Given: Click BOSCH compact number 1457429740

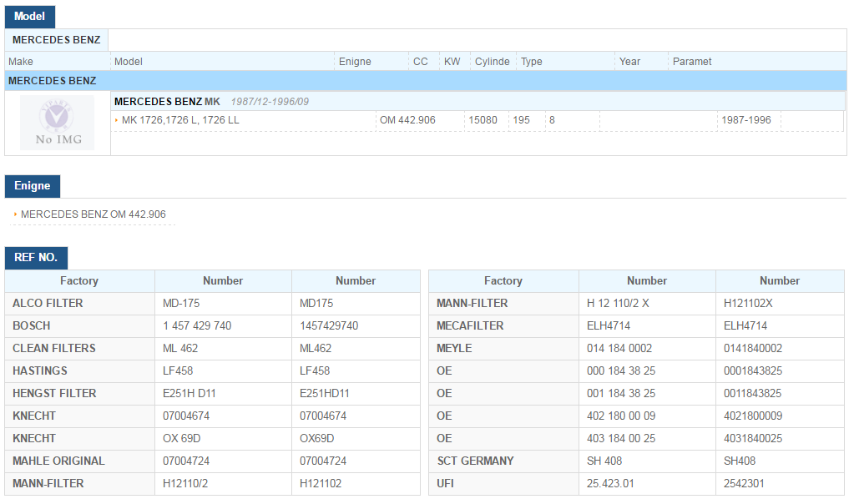Looking at the screenshot, I should 329,326.
